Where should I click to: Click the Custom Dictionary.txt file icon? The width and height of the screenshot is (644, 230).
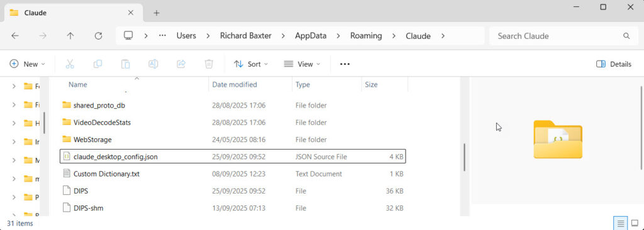coord(67,173)
